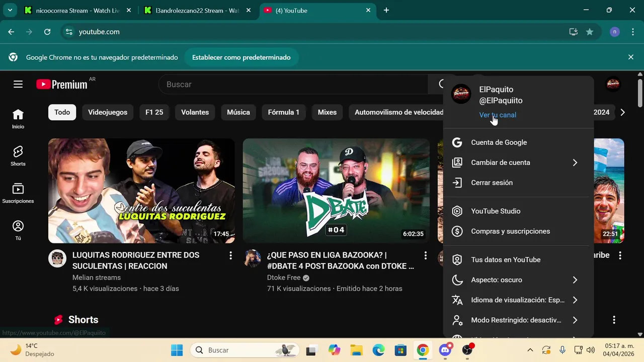Screen dimensions: 644x362
Task: Click the Compras y suscripciones dollar icon
Action: coord(457,231)
